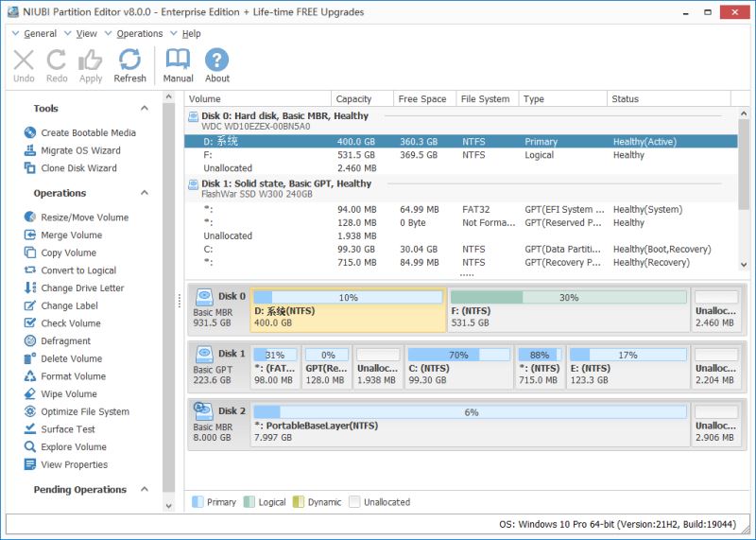This screenshot has height=540, width=756.
Task: Select the F: 531.5 GB volume row
Action: (461, 155)
